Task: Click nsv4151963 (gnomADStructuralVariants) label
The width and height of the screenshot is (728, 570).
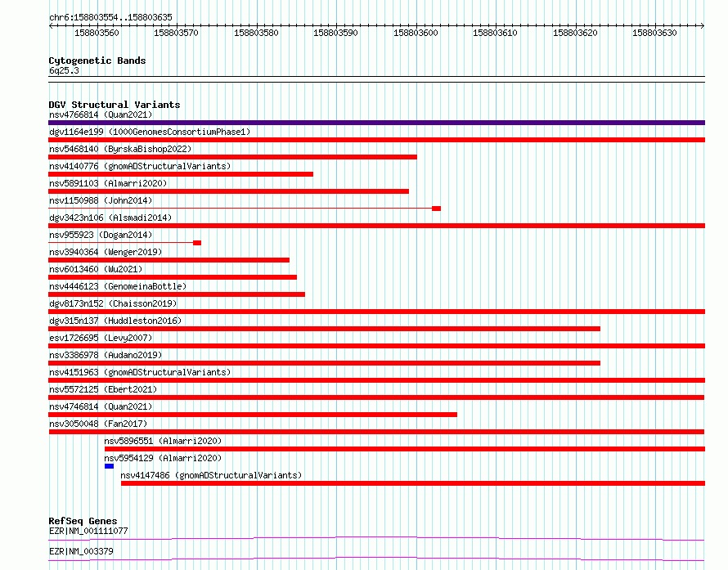Action: (140, 372)
